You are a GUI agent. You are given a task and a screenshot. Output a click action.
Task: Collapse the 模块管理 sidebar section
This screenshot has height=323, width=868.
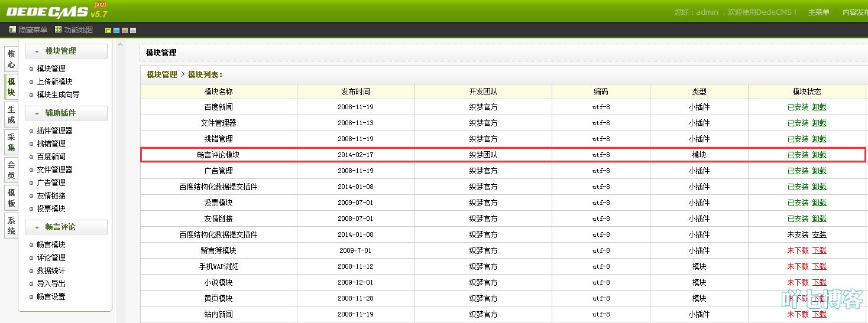66,51
